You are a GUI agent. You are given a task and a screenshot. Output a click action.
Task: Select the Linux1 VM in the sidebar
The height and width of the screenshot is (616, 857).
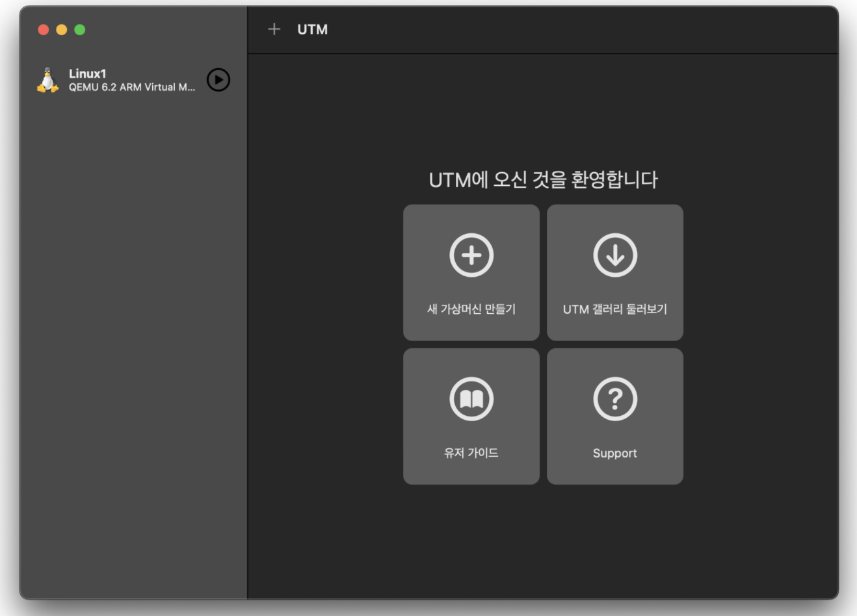coord(133,80)
